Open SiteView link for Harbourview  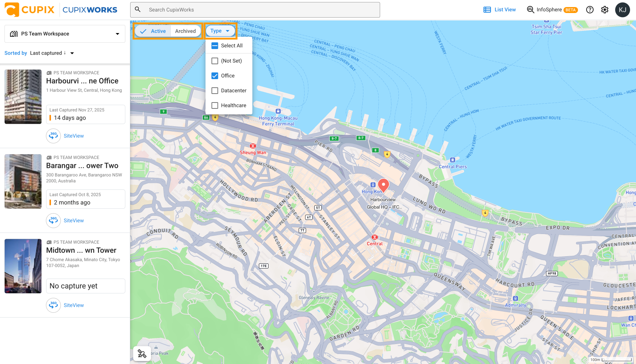tap(74, 136)
